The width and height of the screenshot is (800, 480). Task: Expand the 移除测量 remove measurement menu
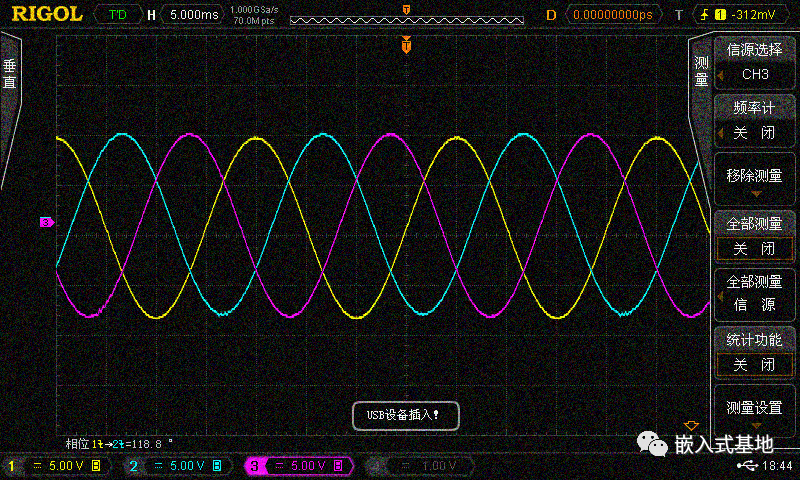[x=754, y=180]
